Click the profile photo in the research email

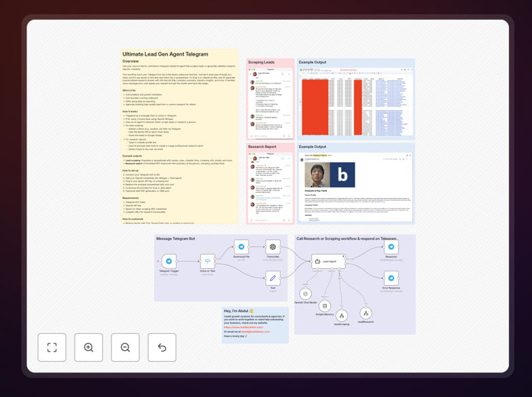[x=317, y=175]
